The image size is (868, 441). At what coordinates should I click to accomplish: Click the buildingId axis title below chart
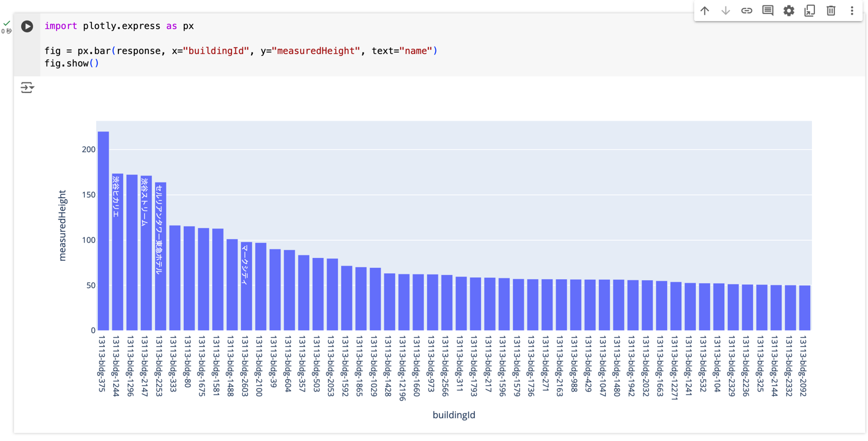pos(454,415)
